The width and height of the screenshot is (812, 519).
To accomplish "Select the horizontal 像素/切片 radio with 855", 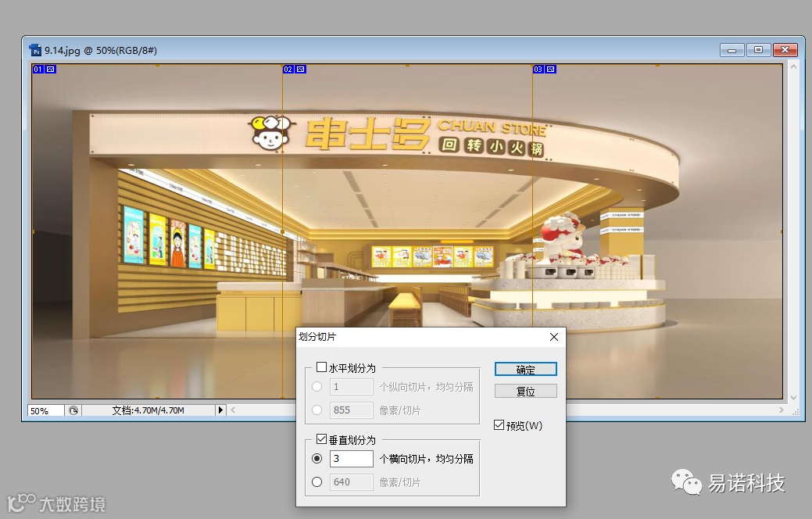I will [317, 410].
